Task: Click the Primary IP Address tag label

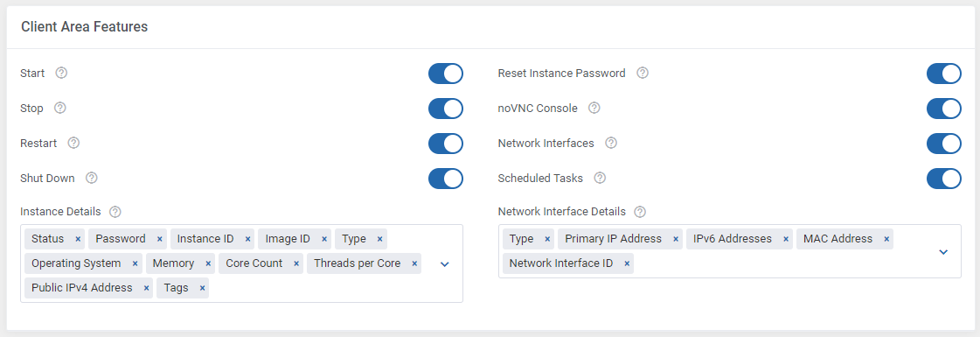Action: [613, 239]
